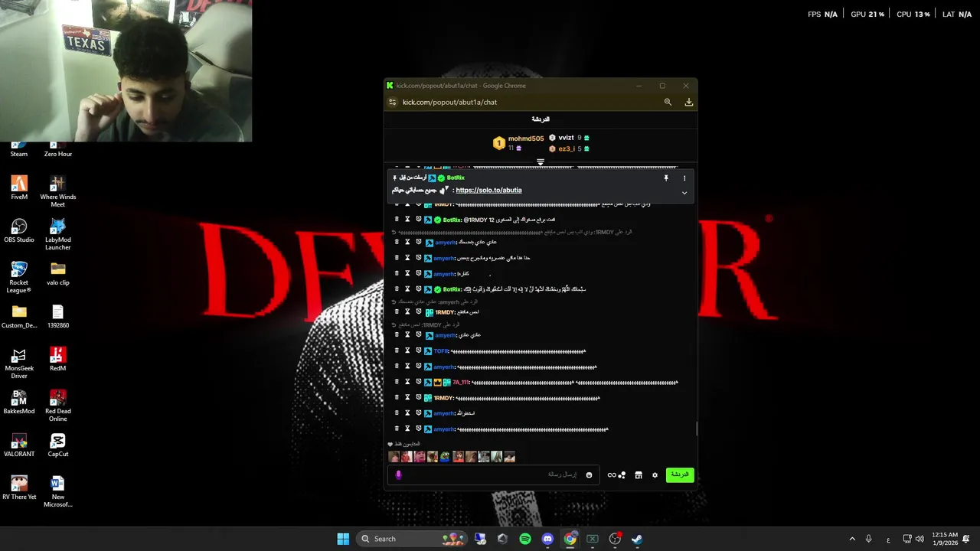
Task: Open the emoji picker in message box
Action: point(589,474)
